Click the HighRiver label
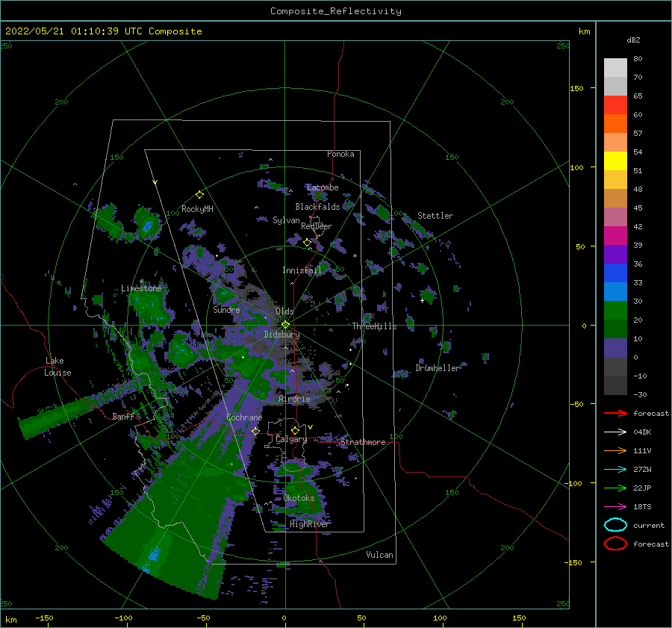 coord(310,524)
